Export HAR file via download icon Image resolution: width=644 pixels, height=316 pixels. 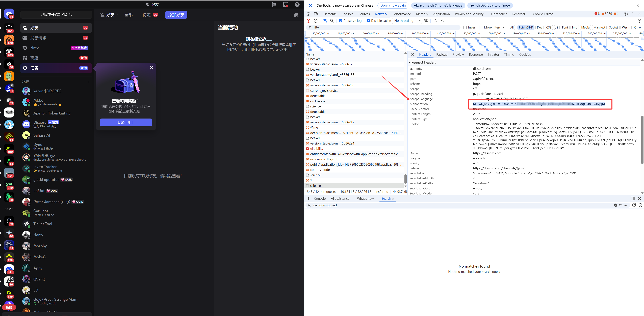(442, 21)
